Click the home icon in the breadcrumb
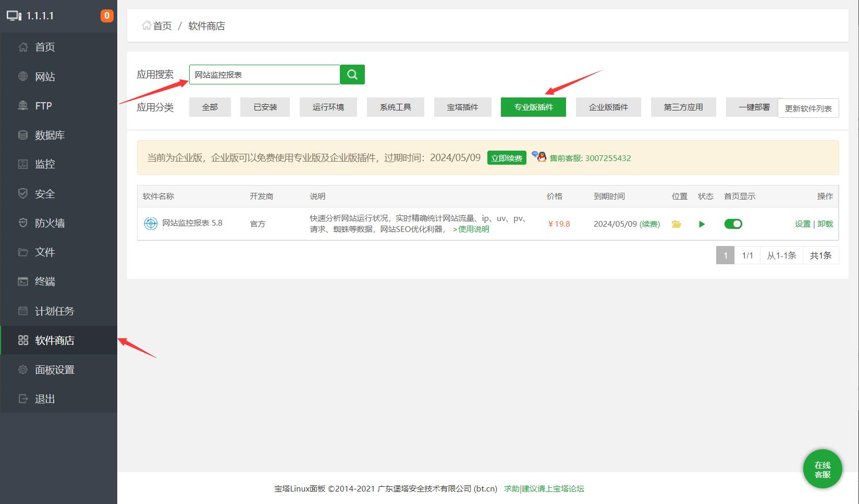The image size is (859, 504). (x=146, y=26)
